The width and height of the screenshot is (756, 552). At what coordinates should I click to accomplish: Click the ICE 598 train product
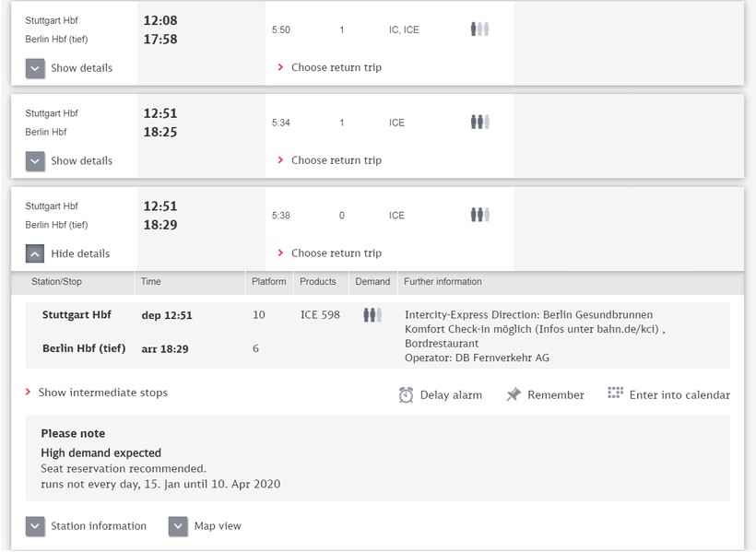(x=320, y=315)
